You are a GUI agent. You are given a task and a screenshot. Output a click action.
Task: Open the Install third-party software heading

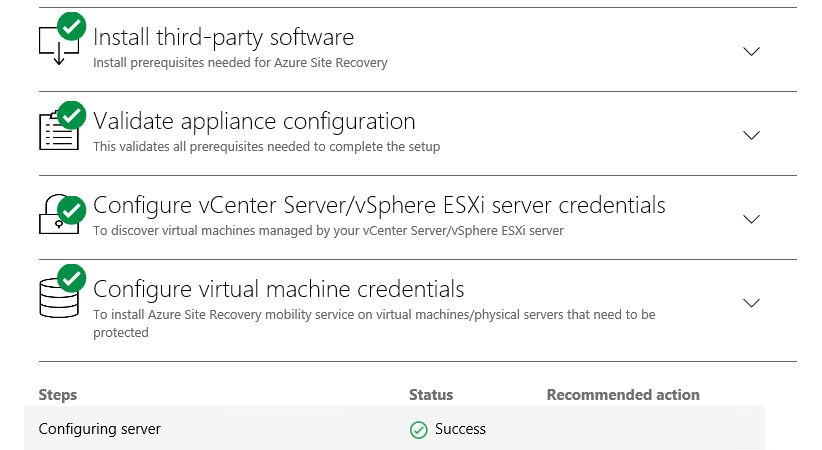pyautogui.click(x=223, y=38)
